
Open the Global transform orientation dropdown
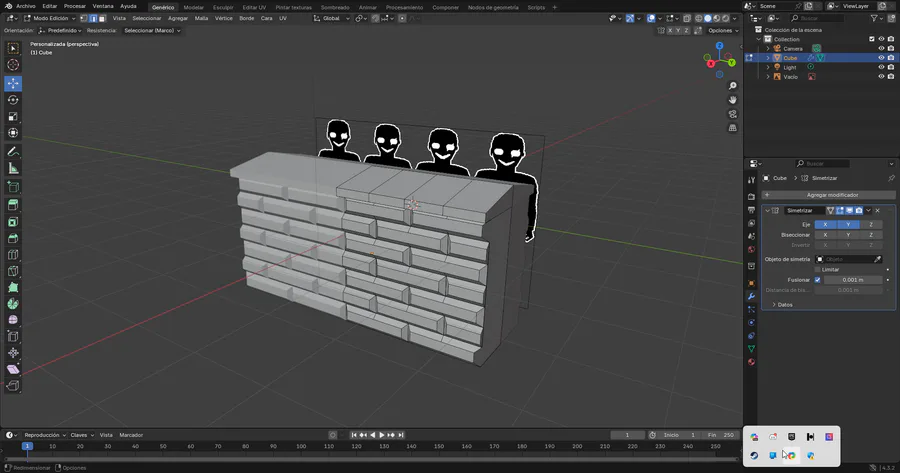332,18
